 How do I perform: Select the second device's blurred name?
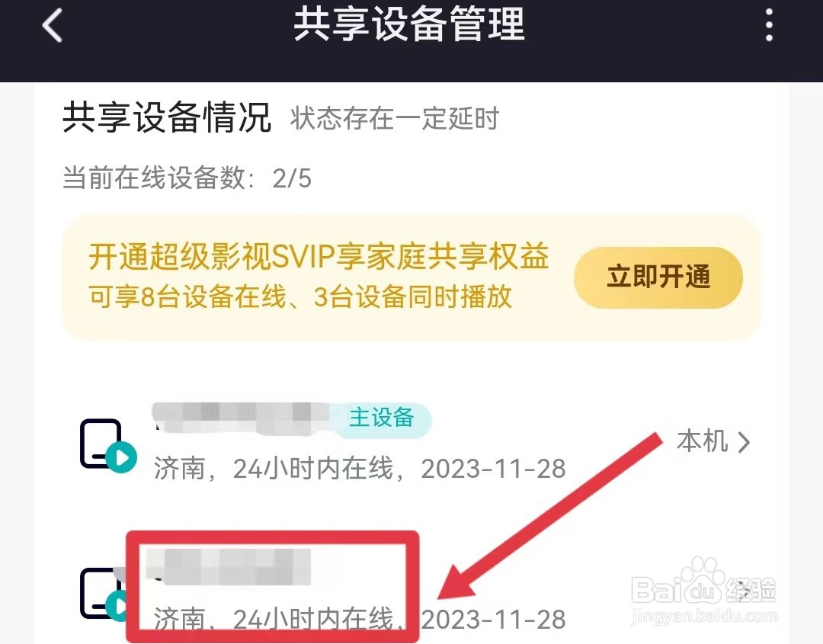click(x=228, y=567)
